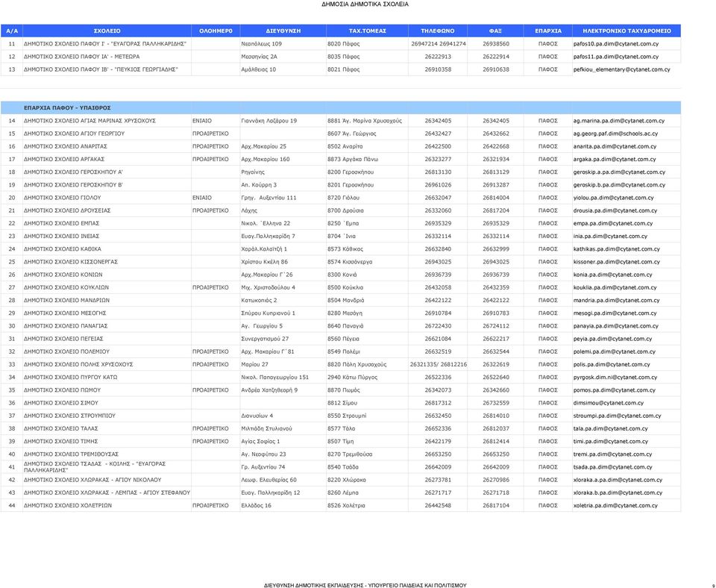Click the ΗΛΕΚΤΡΟΝΙΚΟ ΤΑΧΥΔΡΟΜΕΙΟ column header
Screen dimensions: 716x588
626,31
